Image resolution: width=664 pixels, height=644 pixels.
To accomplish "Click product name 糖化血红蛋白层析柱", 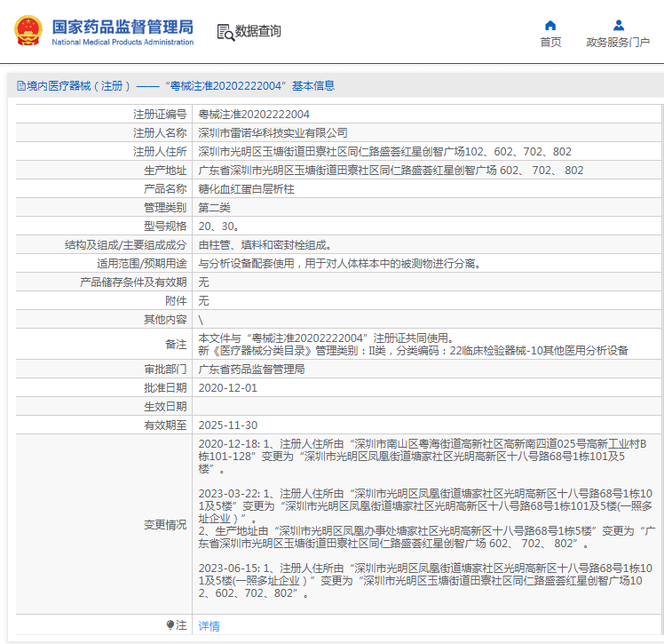I will point(246,189).
